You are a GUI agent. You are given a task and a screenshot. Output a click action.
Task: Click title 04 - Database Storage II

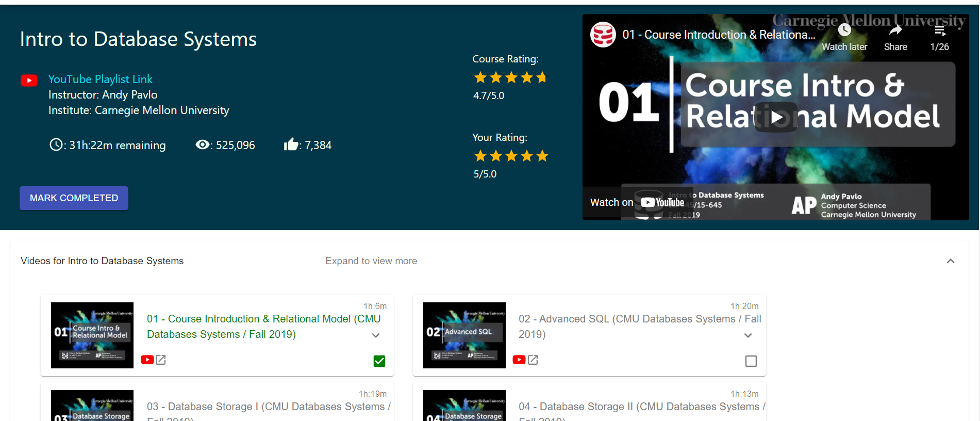coord(642,411)
